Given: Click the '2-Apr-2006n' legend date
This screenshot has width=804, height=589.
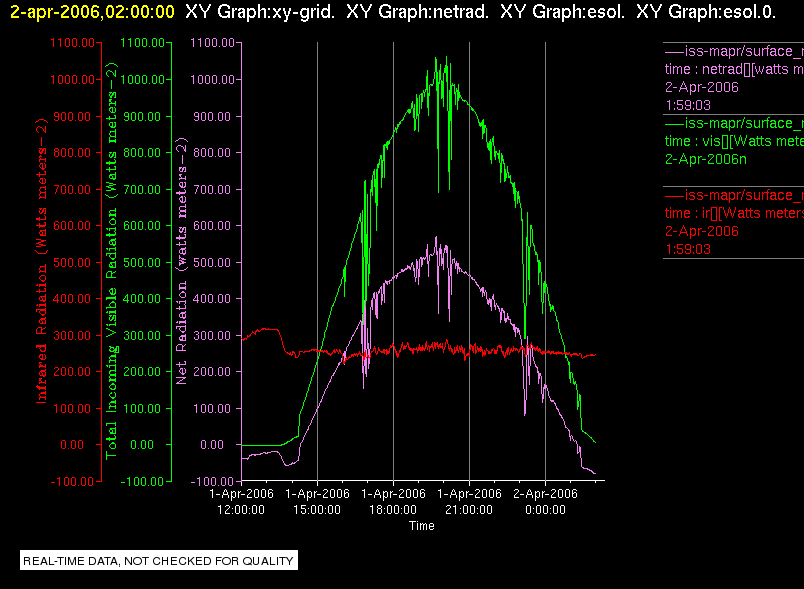Looking at the screenshot, I should [x=706, y=159].
